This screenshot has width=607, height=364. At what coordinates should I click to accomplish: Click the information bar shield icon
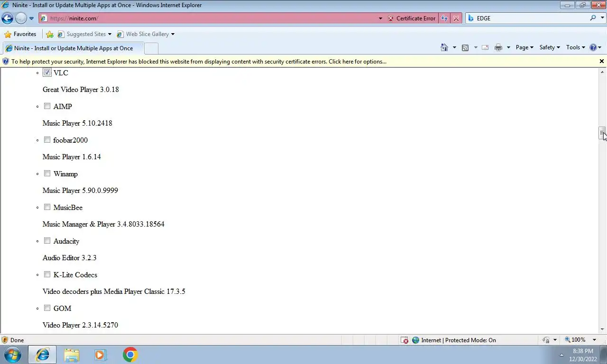point(5,62)
